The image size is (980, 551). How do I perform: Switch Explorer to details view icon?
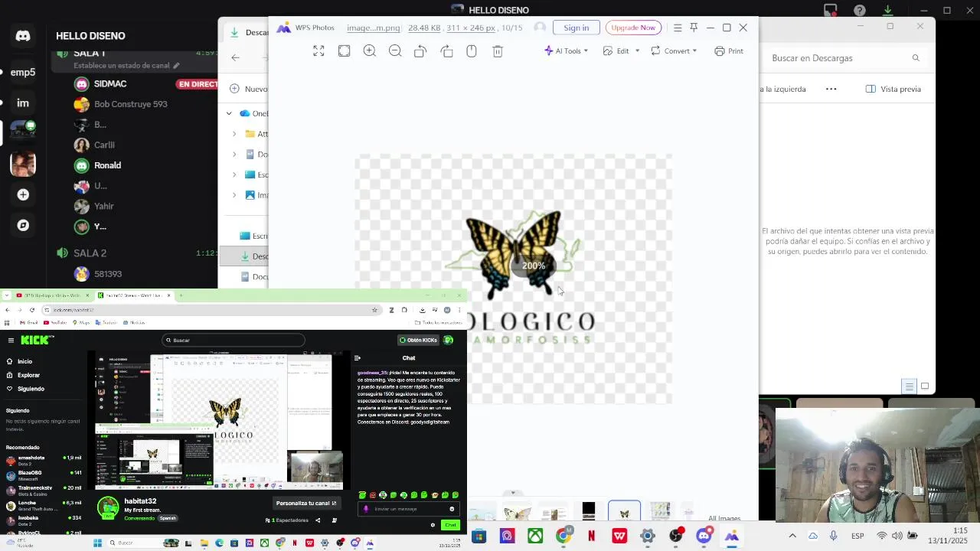(x=909, y=386)
